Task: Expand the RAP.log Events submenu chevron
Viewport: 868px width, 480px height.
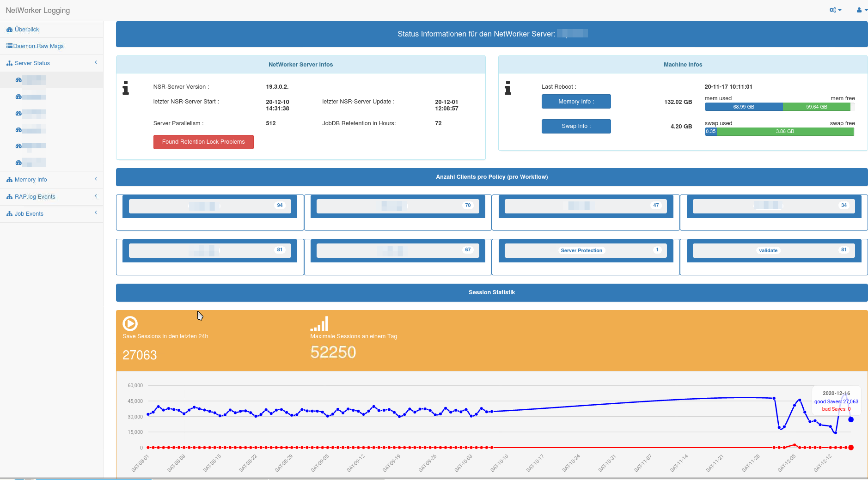Action: [96, 196]
